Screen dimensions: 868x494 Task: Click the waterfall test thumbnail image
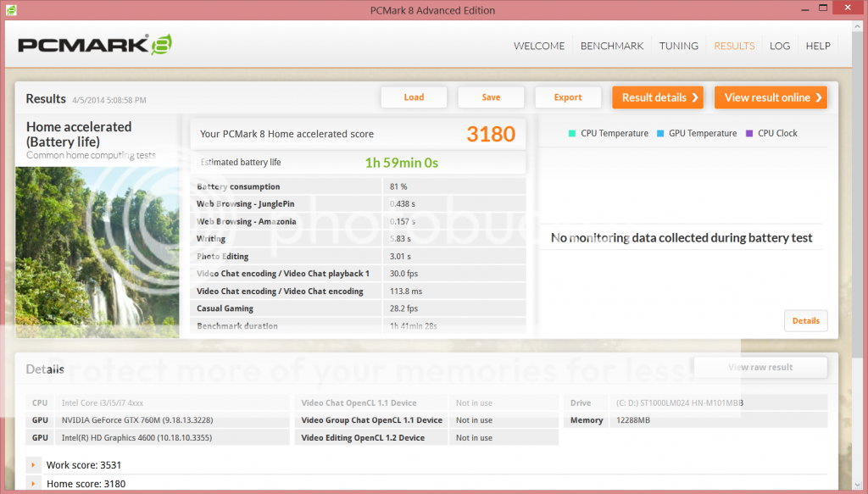pyautogui.click(x=97, y=250)
